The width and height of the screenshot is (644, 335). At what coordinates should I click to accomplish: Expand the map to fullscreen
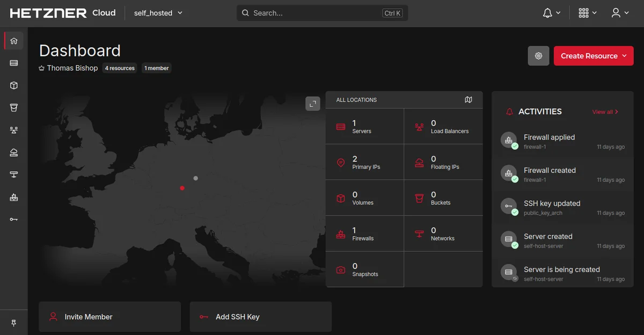tap(312, 104)
